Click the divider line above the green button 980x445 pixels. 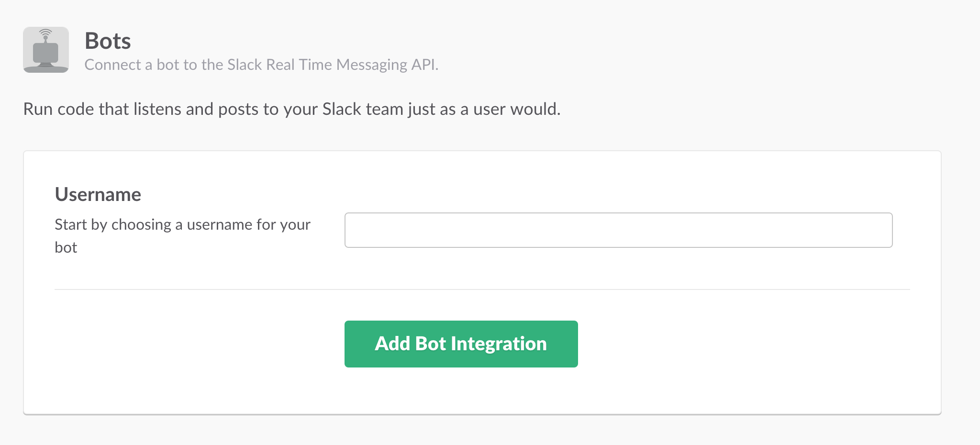pos(482,289)
